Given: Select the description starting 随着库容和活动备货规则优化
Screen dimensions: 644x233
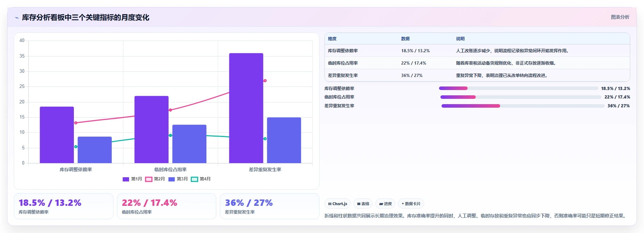Looking at the screenshot, I should tap(507, 63).
